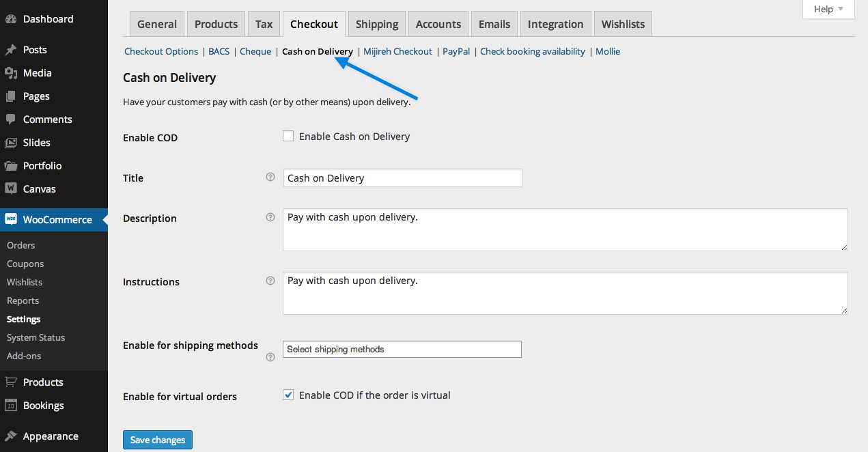Open the Emails settings tab
Screen dimensions: 868x452
point(494,23)
